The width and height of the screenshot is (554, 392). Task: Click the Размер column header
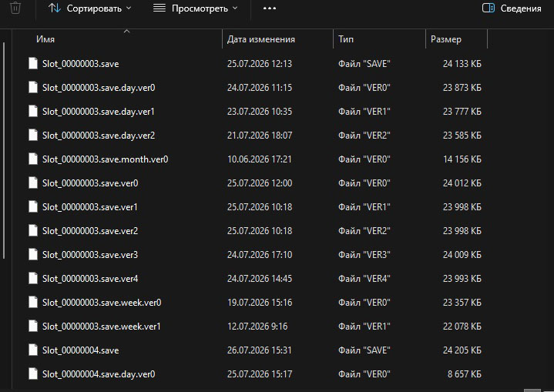(446, 39)
